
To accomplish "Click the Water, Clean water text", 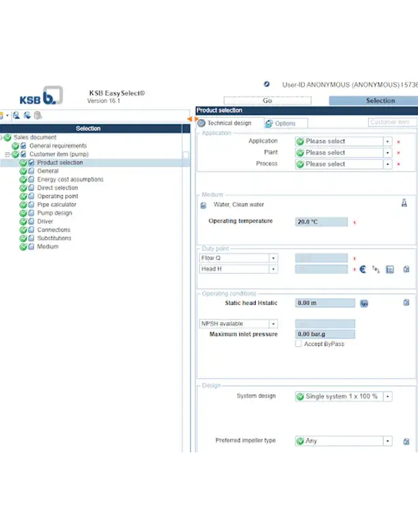I will pyautogui.click(x=239, y=204).
